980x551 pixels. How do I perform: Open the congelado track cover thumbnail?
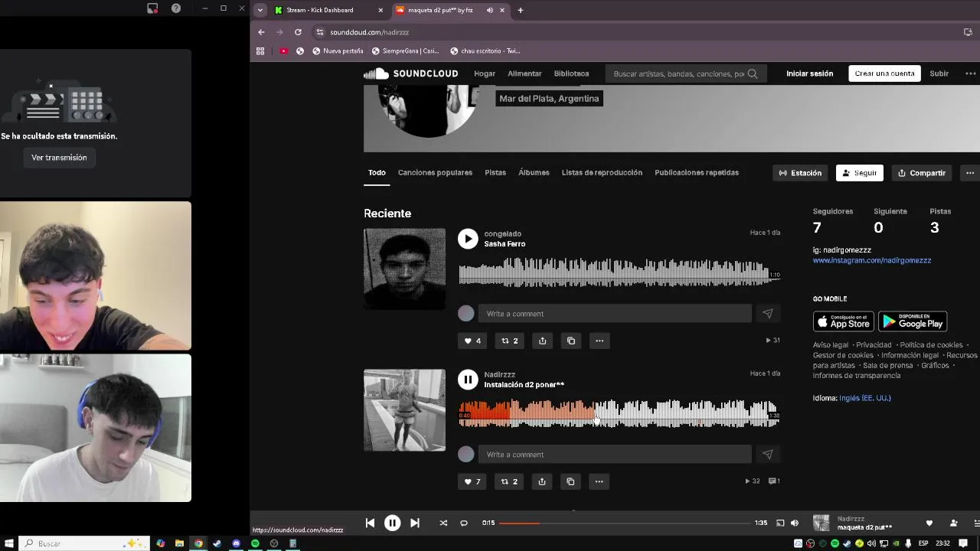404,269
